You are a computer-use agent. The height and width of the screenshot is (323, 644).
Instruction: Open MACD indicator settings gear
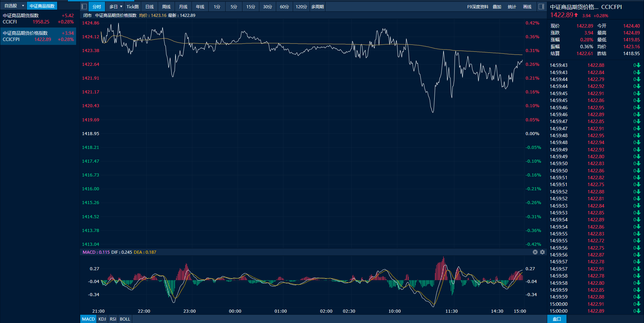(542, 252)
